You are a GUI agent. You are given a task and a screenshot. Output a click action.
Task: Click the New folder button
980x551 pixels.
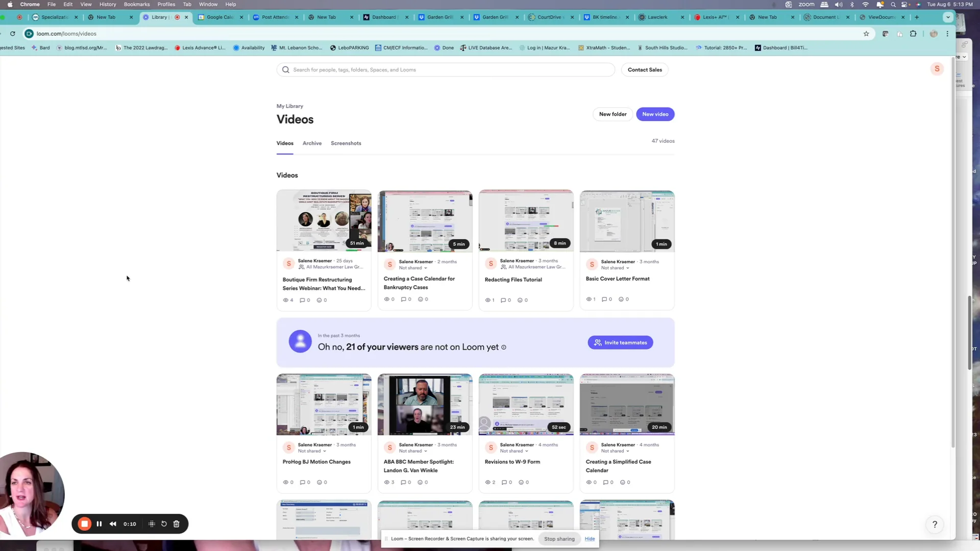612,114
